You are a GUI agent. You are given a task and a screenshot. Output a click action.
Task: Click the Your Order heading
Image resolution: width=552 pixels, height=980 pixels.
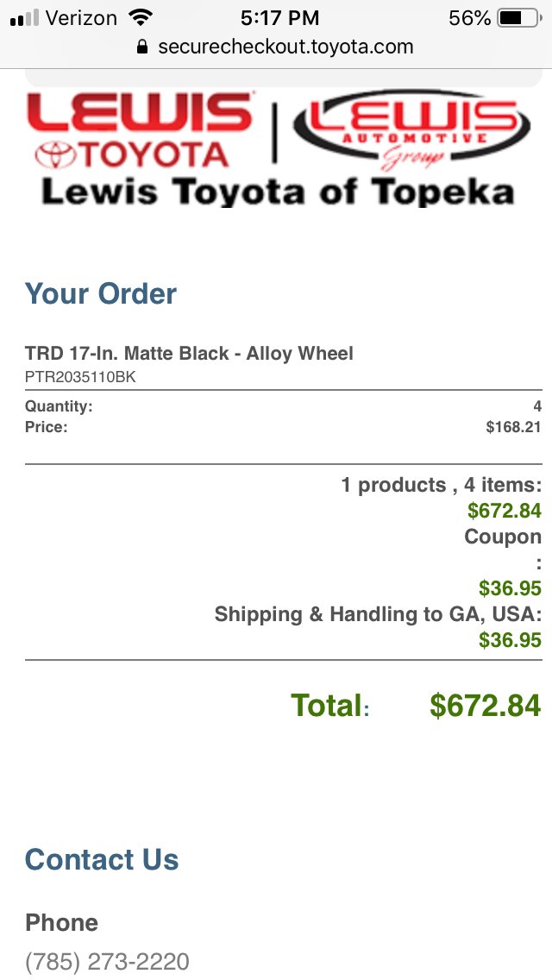coord(101,294)
